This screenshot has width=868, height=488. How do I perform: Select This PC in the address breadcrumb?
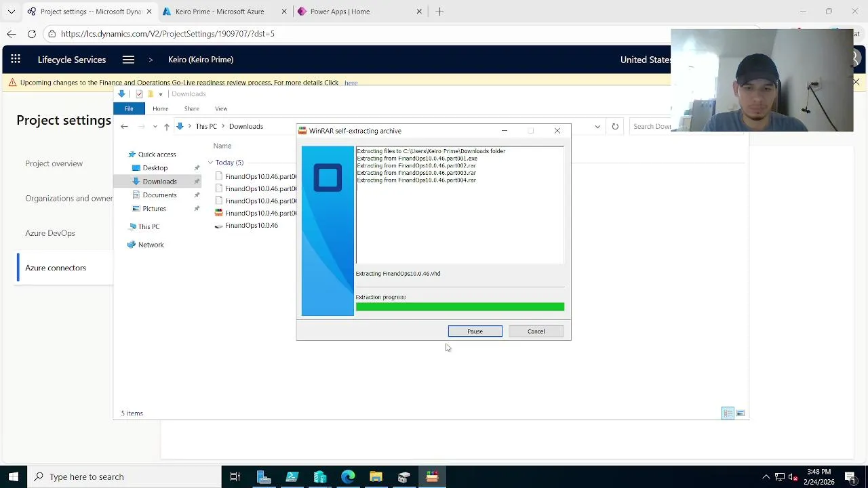206,127
